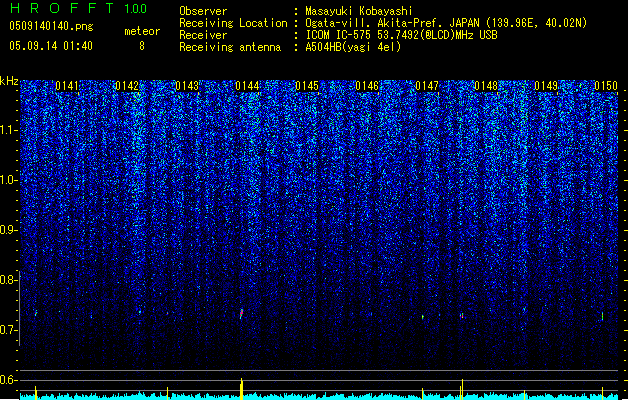Image resolution: width=629 pixels, height=400 pixels.
Task: Click the meteor echo just before 0147
Action: tap(423, 317)
